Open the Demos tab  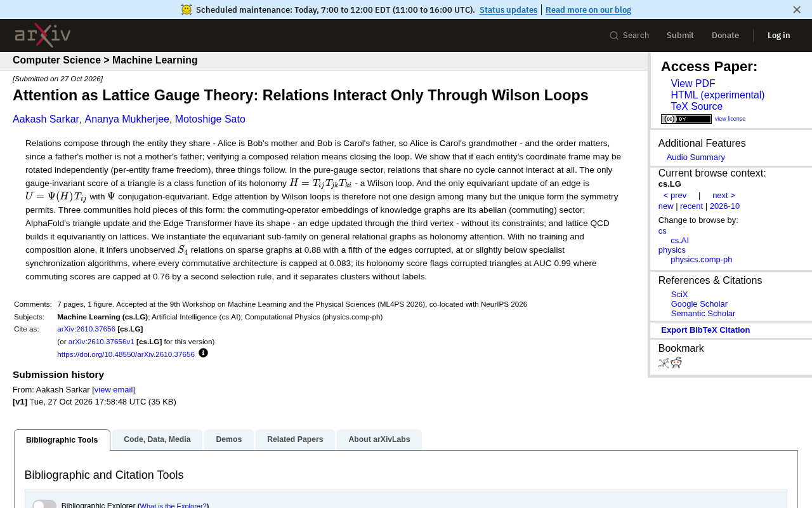[229, 439]
